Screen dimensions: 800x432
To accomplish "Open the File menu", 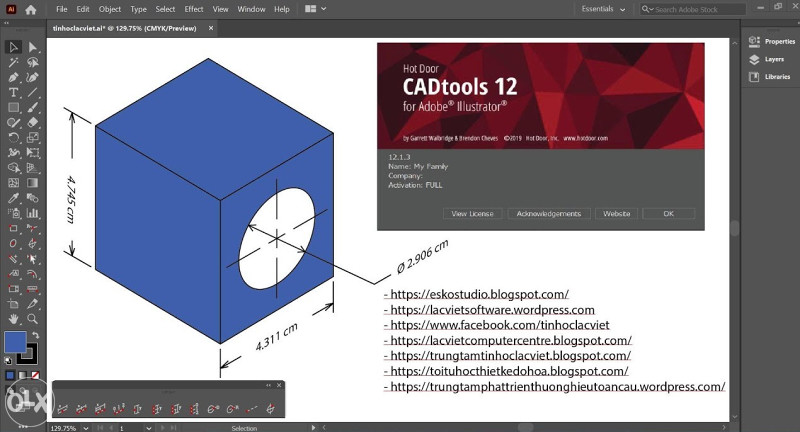I will (x=62, y=9).
